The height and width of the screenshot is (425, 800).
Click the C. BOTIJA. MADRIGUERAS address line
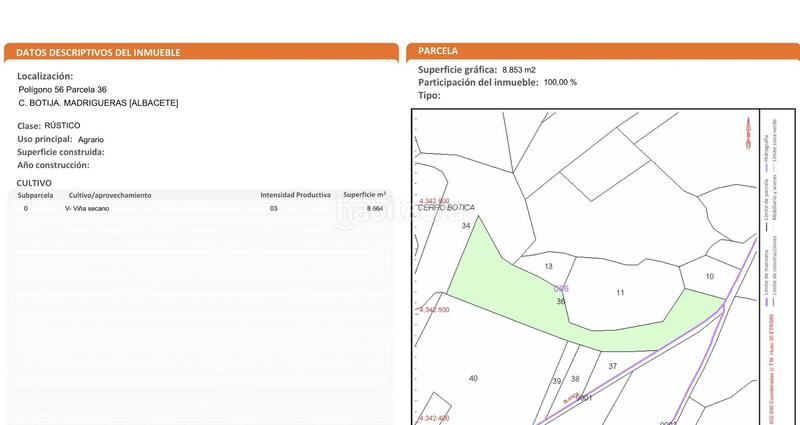98,103
